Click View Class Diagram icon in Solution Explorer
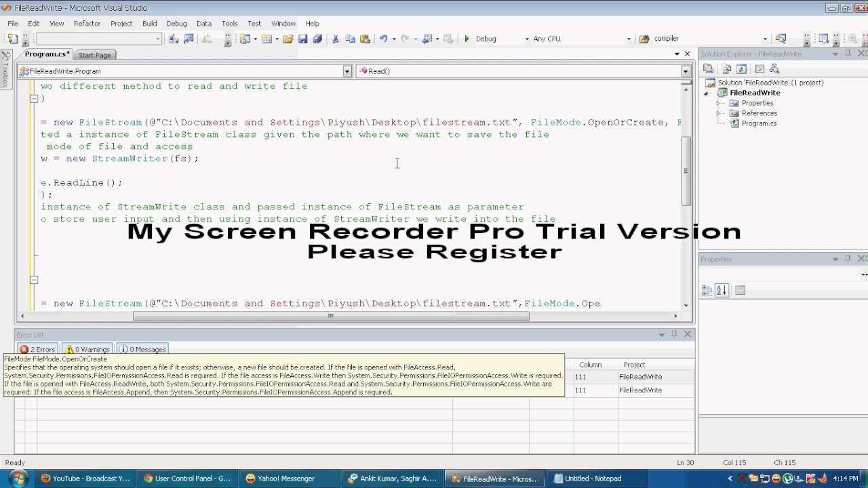The width and height of the screenshot is (868, 488). [x=774, y=68]
